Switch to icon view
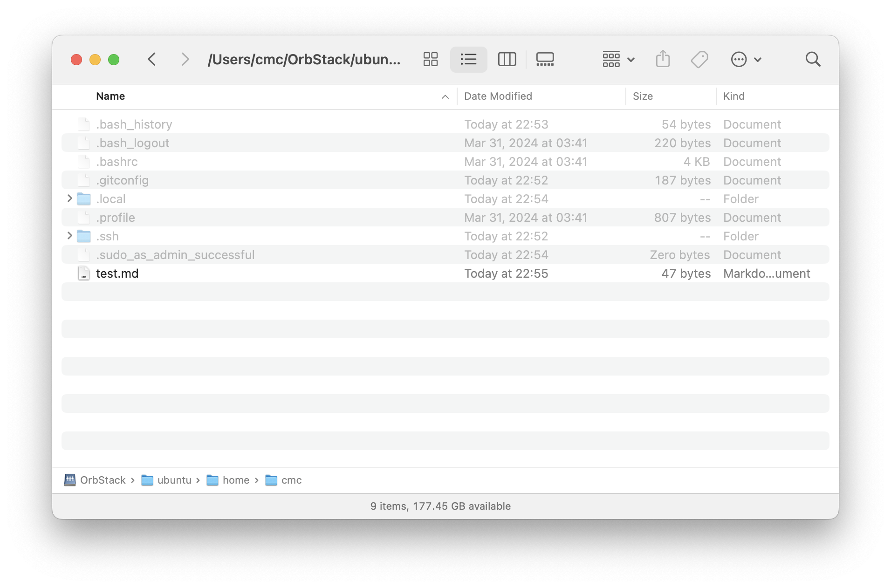 tap(430, 59)
